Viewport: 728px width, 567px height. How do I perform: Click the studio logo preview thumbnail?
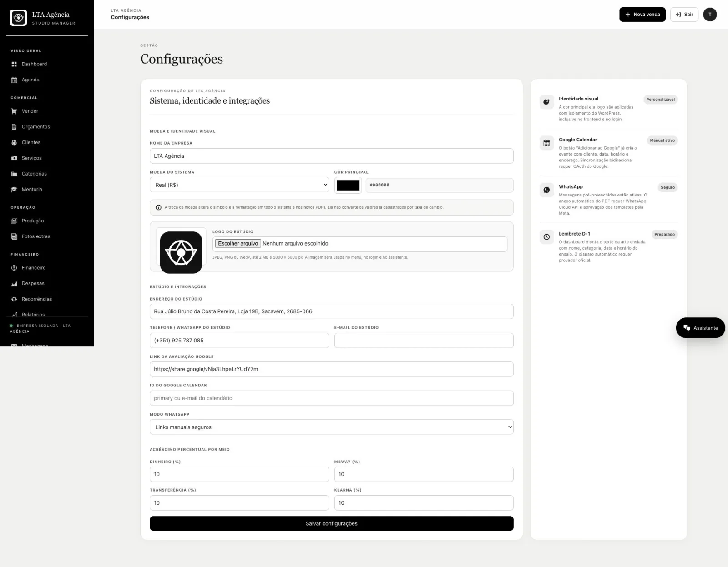pyautogui.click(x=181, y=252)
